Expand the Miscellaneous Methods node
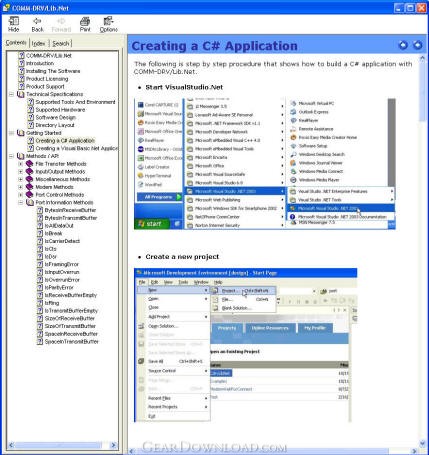The width and height of the screenshot is (429, 455). (21, 179)
